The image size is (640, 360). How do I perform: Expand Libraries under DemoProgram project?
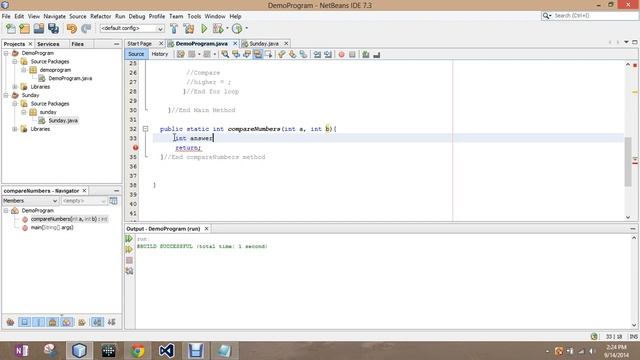coord(15,87)
